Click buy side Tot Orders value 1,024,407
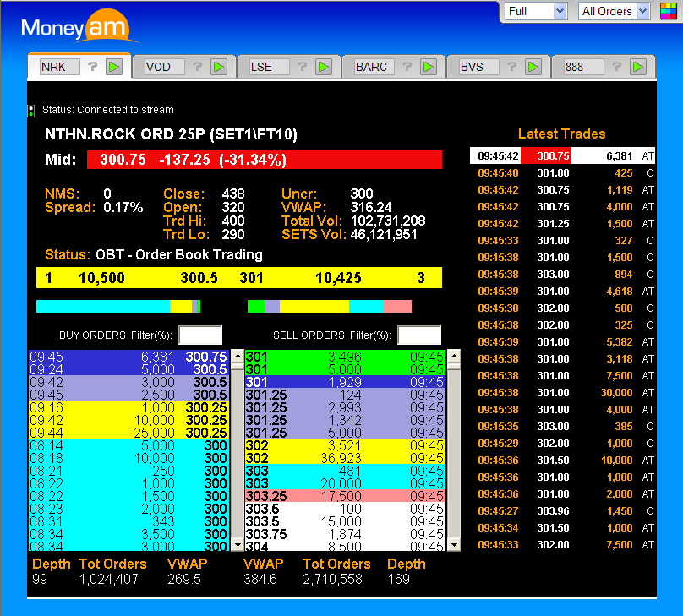This screenshot has width=683, height=616. click(x=109, y=579)
